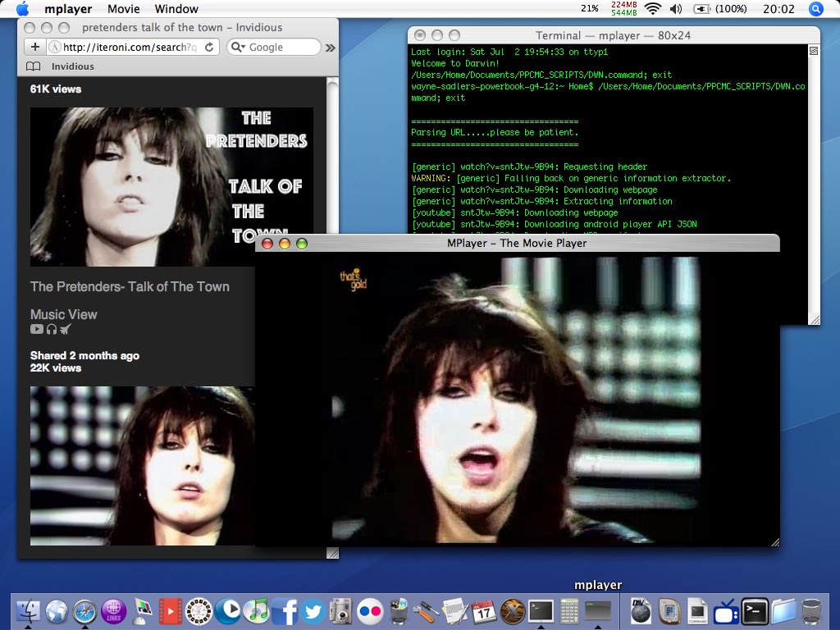Open the Trash in the Dock
This screenshot has height=630, width=840.
[811, 611]
